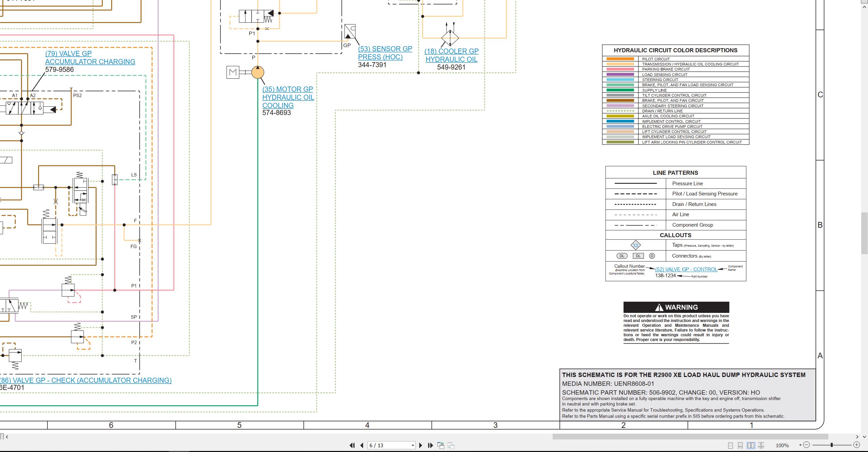Click the horizontal scroll left arrow
Screen dimensions: 868x452
click(x=7, y=437)
